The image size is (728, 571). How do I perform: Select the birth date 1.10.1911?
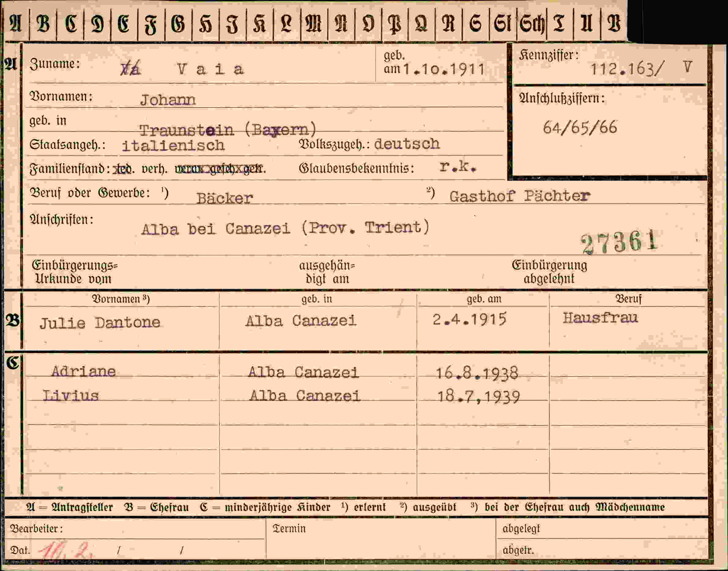point(444,69)
